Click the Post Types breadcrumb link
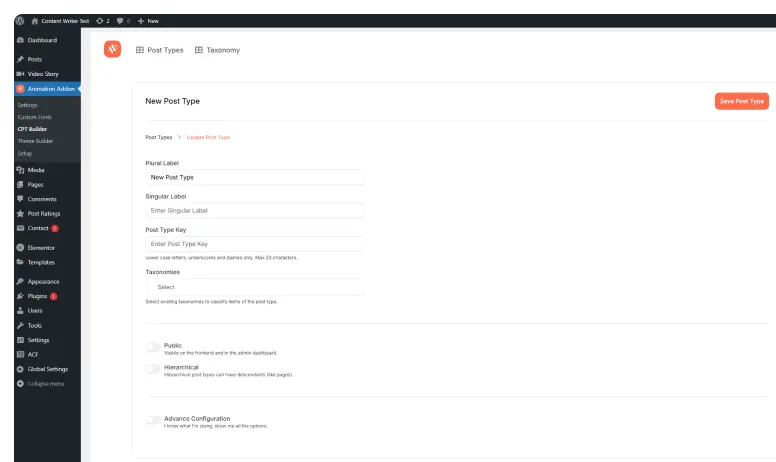776x462 pixels. (158, 137)
